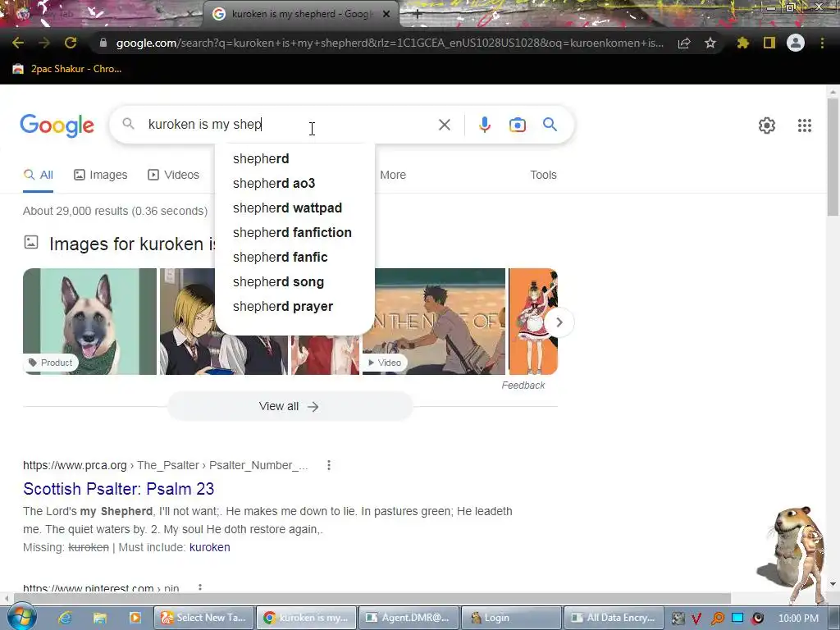Open the Extensions puzzle icon
Image resolution: width=840 pixels, height=630 pixels.
click(742, 43)
